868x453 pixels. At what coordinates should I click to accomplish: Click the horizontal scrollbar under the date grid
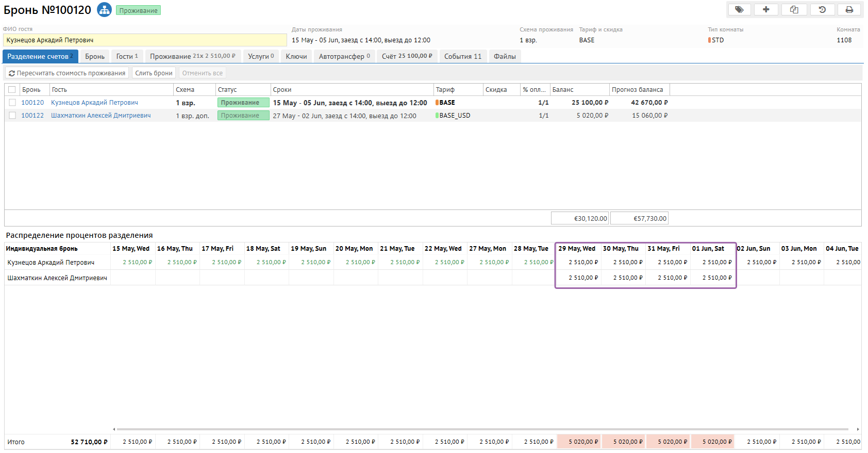pyautogui.click(x=482, y=429)
